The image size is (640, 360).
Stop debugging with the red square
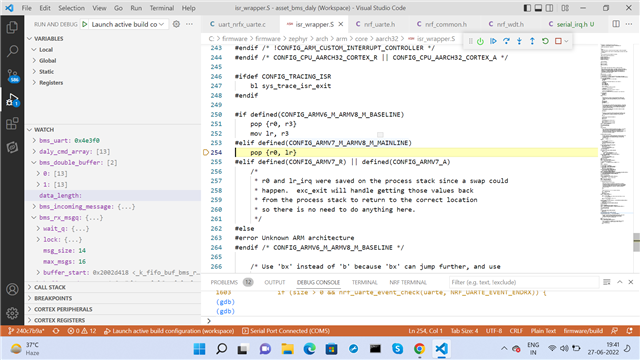coord(558,41)
